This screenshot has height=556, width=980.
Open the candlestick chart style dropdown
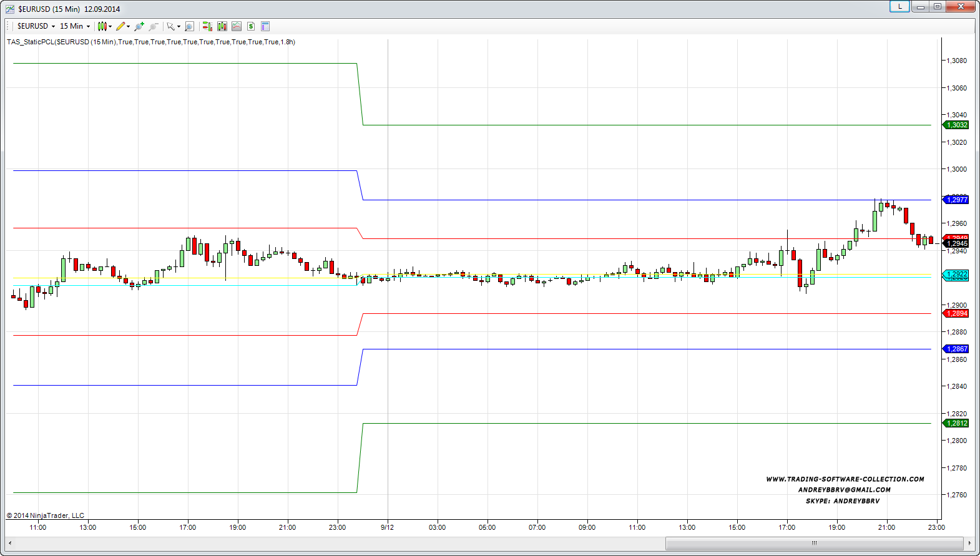(104, 26)
